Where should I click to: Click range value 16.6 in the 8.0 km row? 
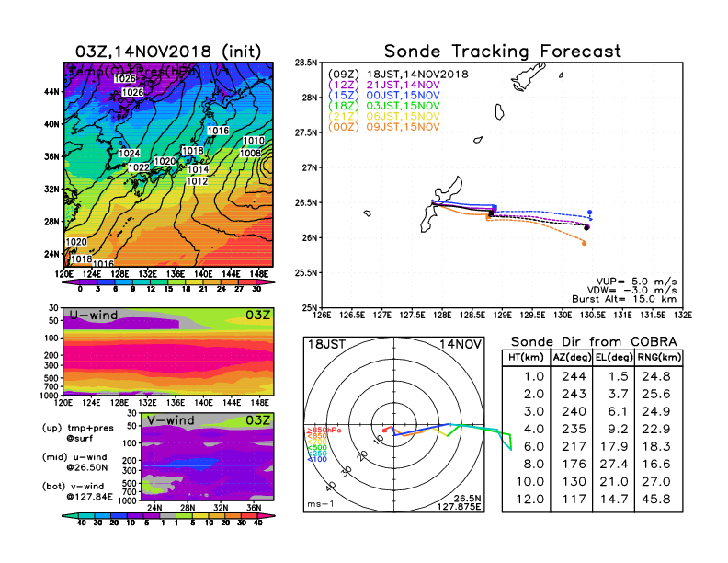coord(656,464)
